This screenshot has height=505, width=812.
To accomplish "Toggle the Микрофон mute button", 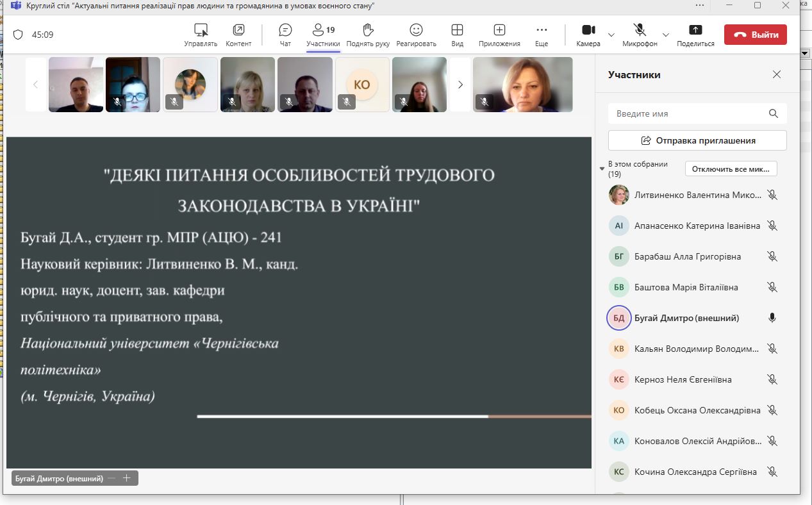I will (x=640, y=30).
